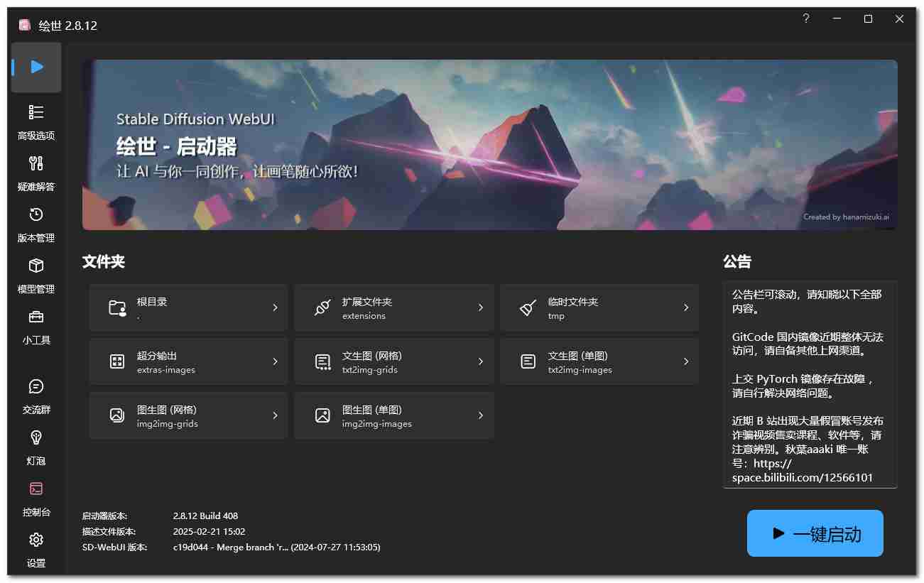
Task: Open 小工具 toolbox icon
Action: (x=36, y=317)
